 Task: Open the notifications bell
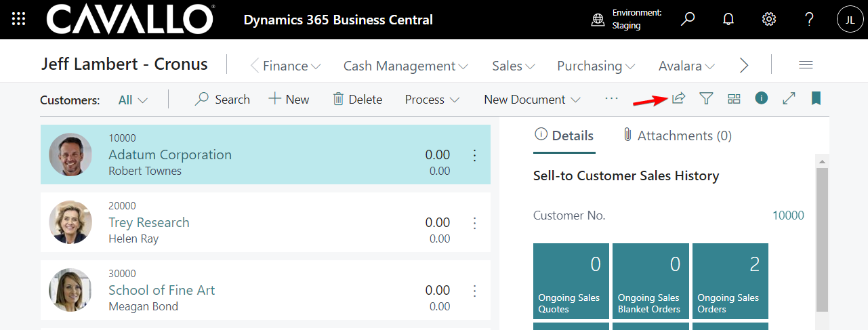tap(728, 19)
